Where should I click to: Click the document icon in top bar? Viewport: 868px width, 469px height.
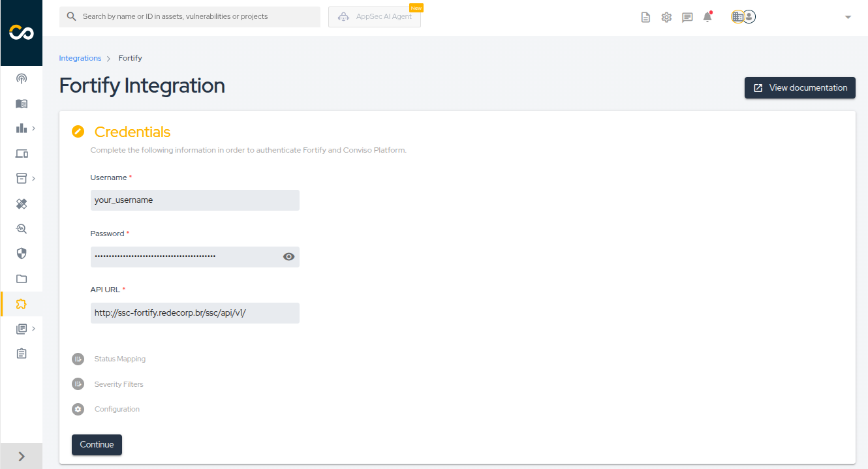click(645, 18)
